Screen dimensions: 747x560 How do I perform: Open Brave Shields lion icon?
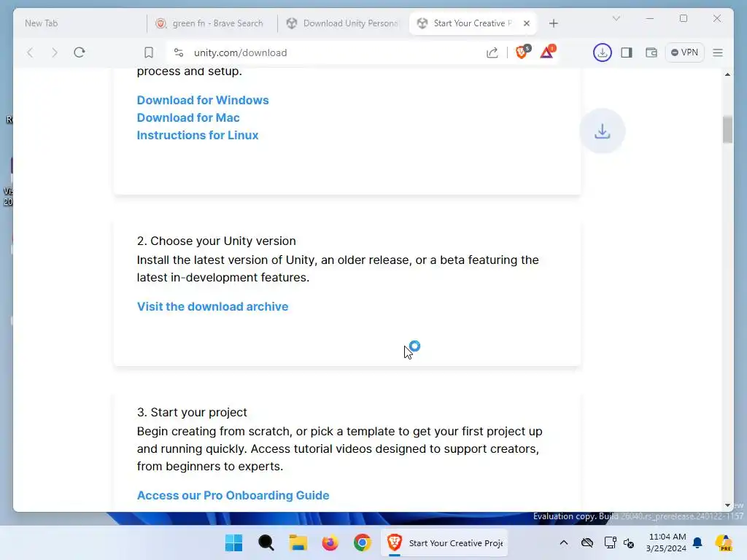click(x=522, y=52)
